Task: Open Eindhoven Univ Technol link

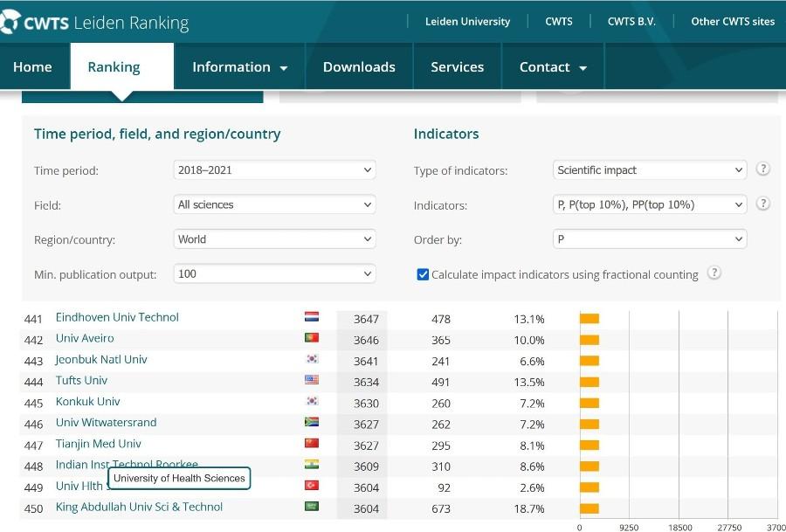Action: tap(117, 317)
